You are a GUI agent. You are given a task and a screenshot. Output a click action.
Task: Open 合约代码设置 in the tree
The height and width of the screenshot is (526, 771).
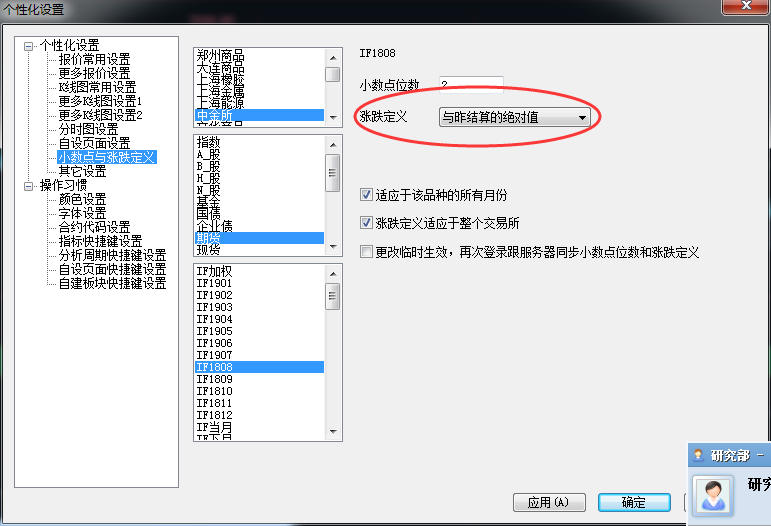(94, 227)
